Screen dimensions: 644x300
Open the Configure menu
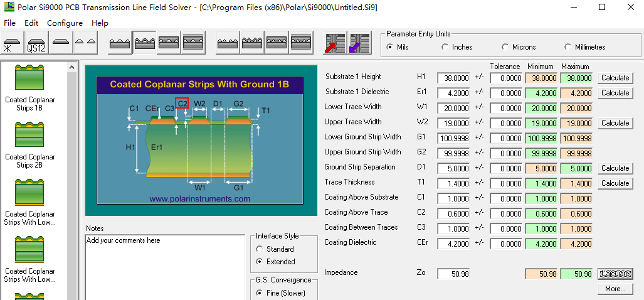(65, 23)
